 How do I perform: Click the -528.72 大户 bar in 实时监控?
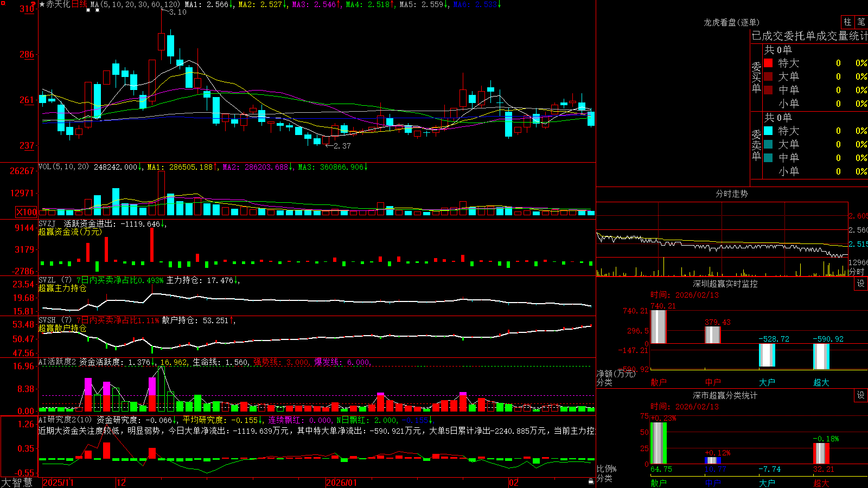[767, 355]
